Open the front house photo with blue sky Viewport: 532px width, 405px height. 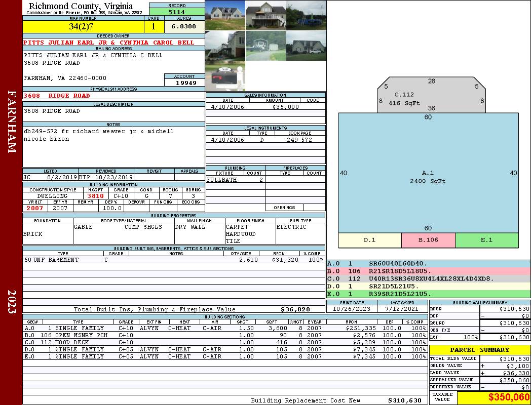pos(225,15)
